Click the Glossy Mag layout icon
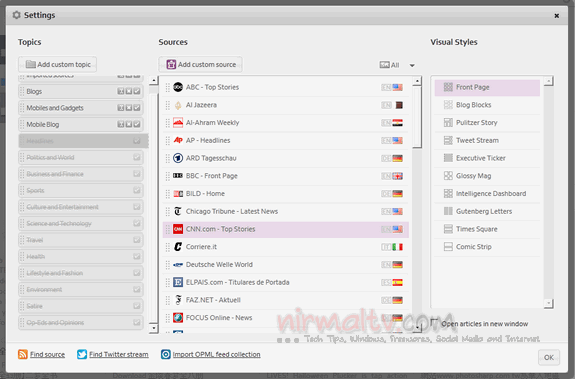575x379 pixels. (448, 176)
